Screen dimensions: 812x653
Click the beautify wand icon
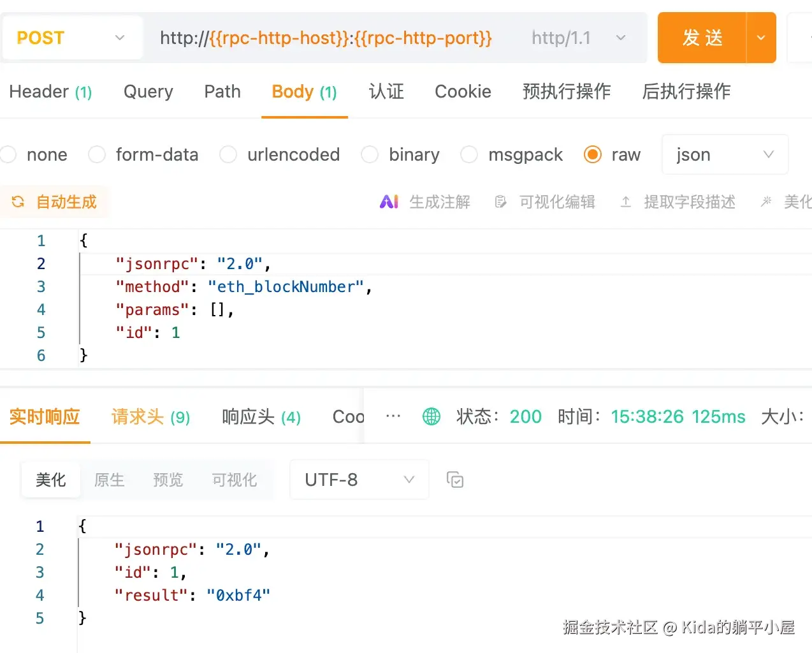point(766,202)
